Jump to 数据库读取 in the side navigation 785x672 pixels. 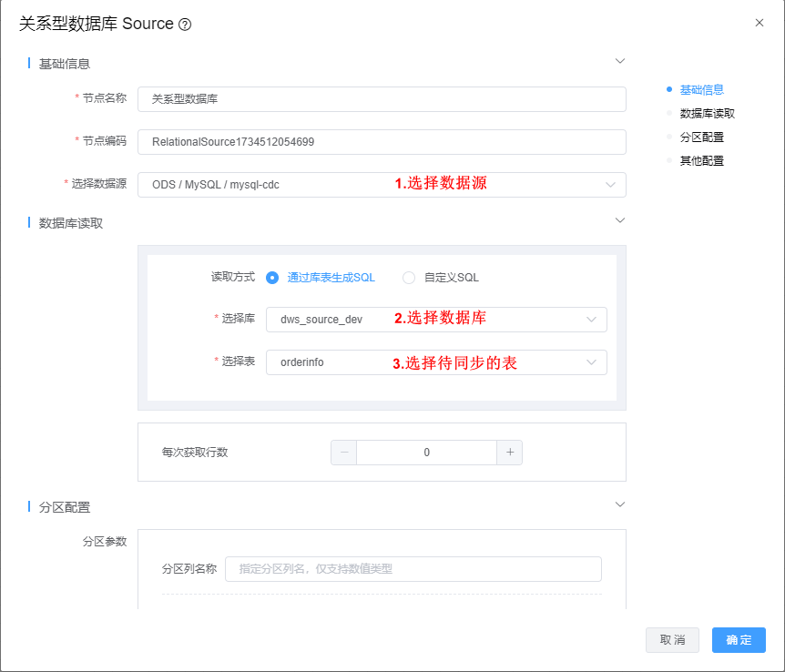pyautogui.click(x=707, y=114)
